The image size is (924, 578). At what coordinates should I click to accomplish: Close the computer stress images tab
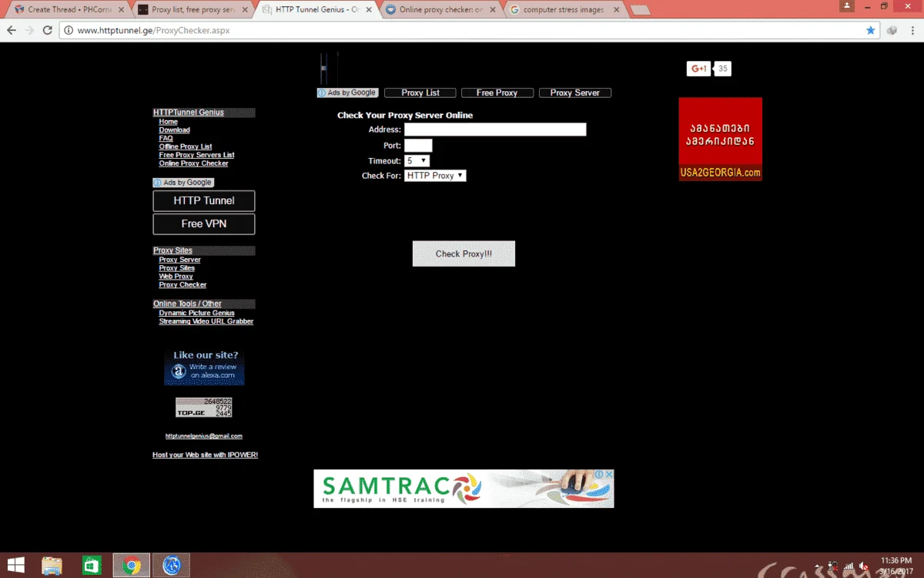[x=616, y=10]
